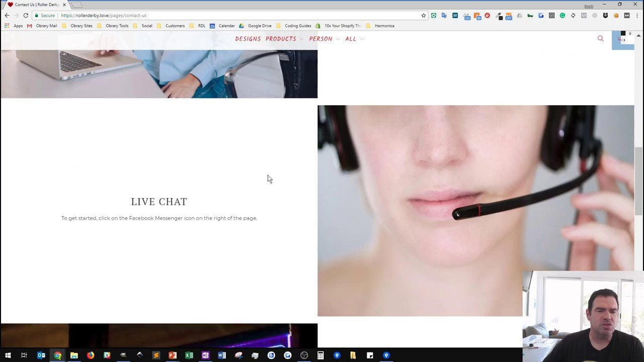Open the Grammarly extension icon
Image resolution: width=644 pixels, height=362 pixels.
coord(561,16)
